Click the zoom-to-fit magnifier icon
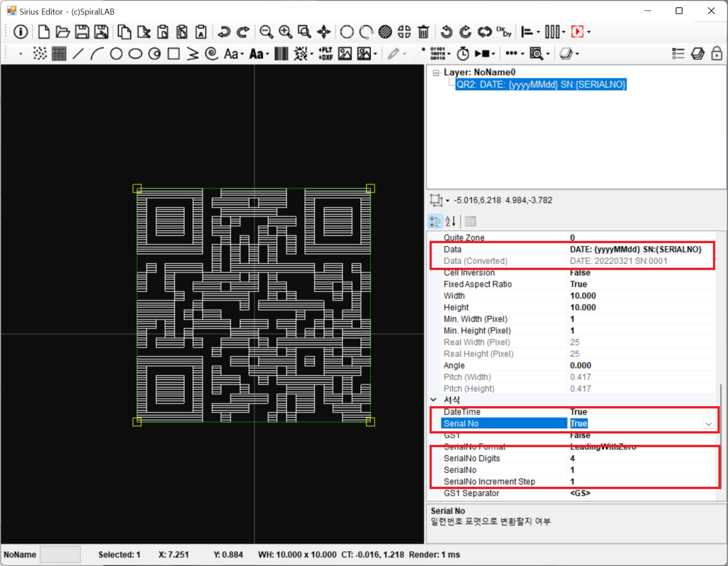Image resolution: width=728 pixels, height=566 pixels. pos(304,32)
